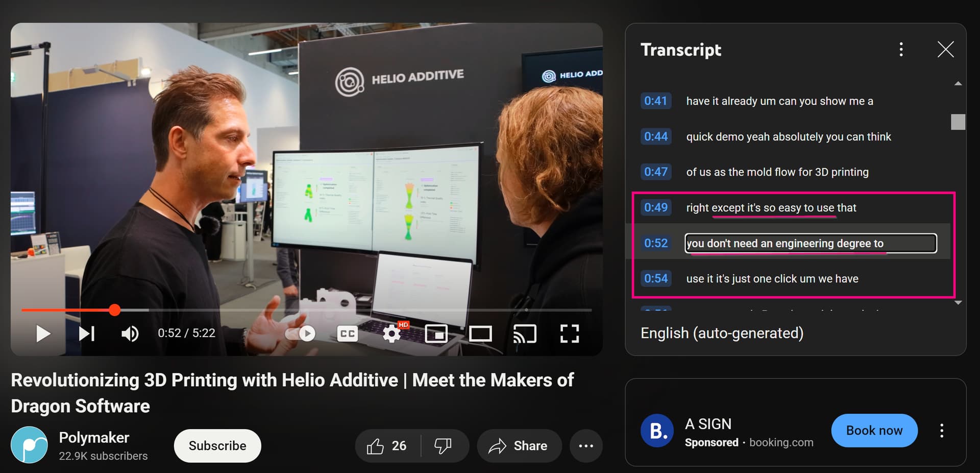Open more actions menu beside Share
Screen dimensions: 980x473
click(x=586, y=446)
